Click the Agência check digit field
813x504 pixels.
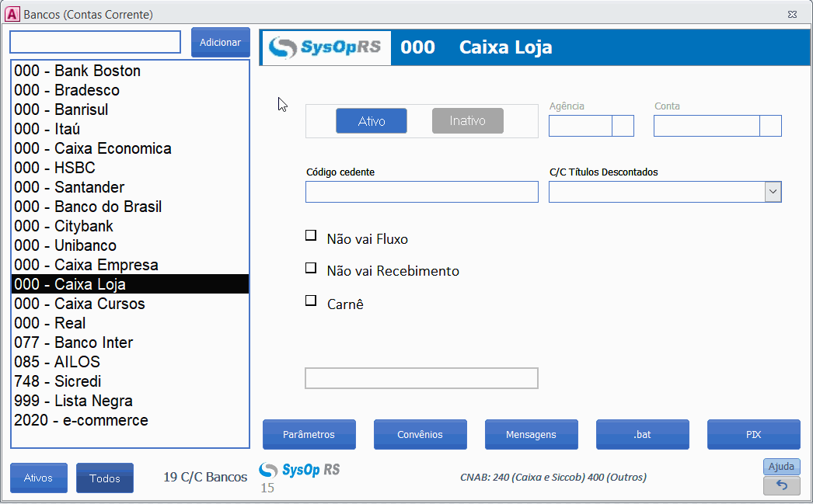623,126
